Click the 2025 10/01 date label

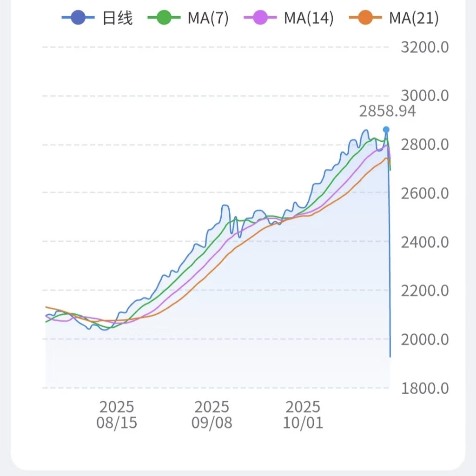pyautogui.click(x=303, y=415)
